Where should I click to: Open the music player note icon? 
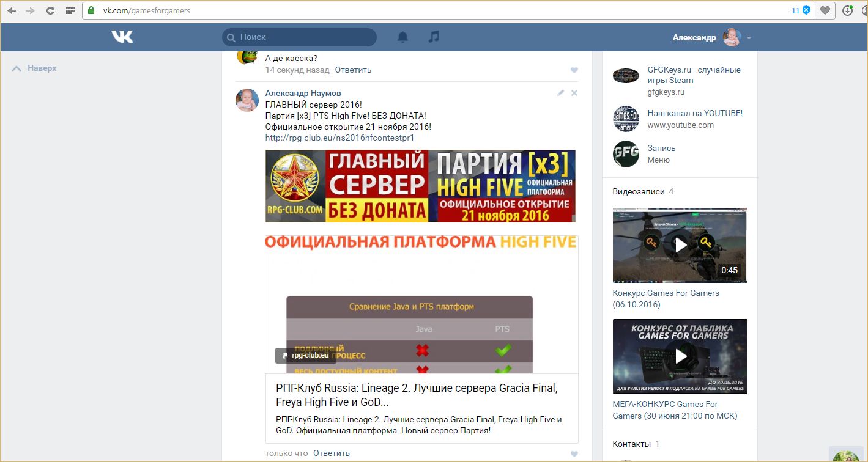click(434, 37)
